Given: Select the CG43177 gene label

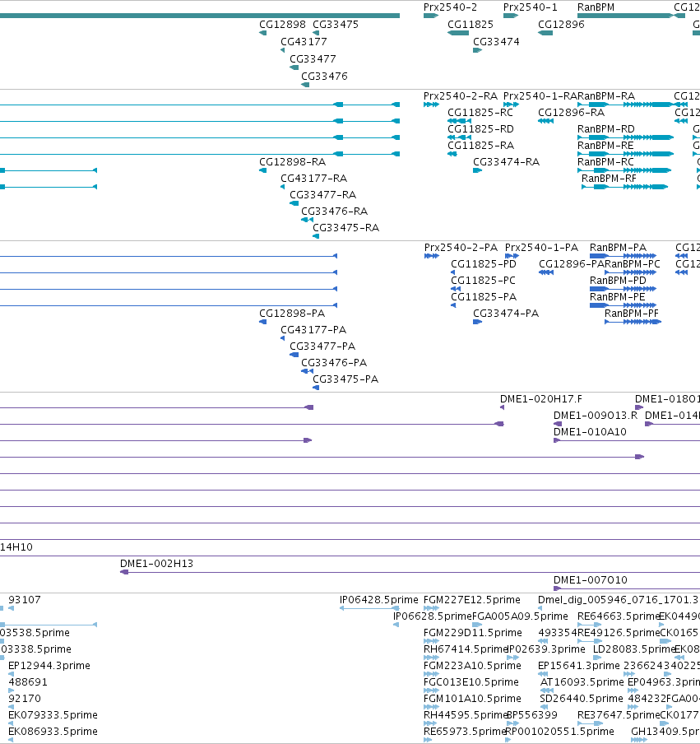Looking at the screenshot, I should click(x=304, y=42).
